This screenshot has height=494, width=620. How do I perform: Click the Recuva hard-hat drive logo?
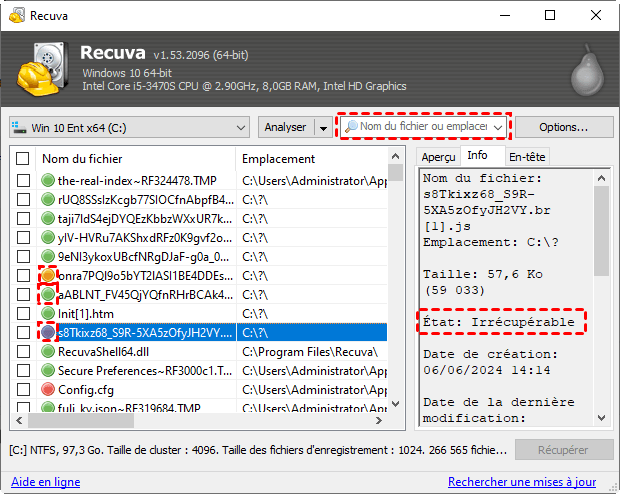tap(42, 69)
